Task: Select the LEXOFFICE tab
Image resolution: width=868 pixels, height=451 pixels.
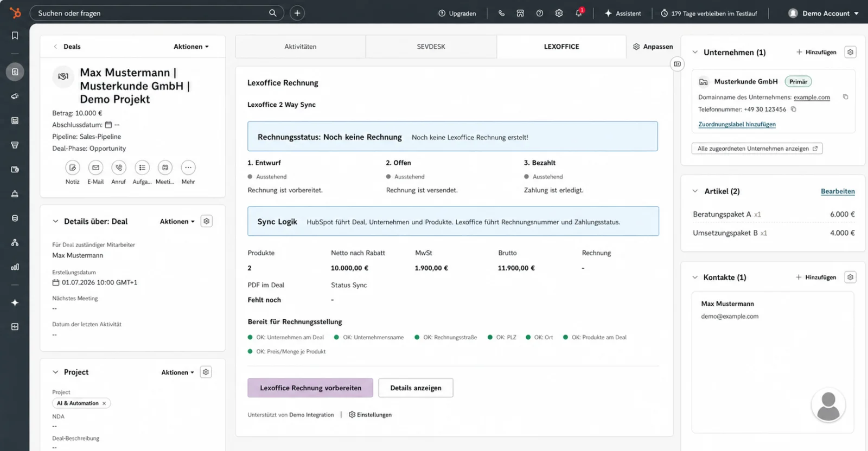Action: (561, 47)
